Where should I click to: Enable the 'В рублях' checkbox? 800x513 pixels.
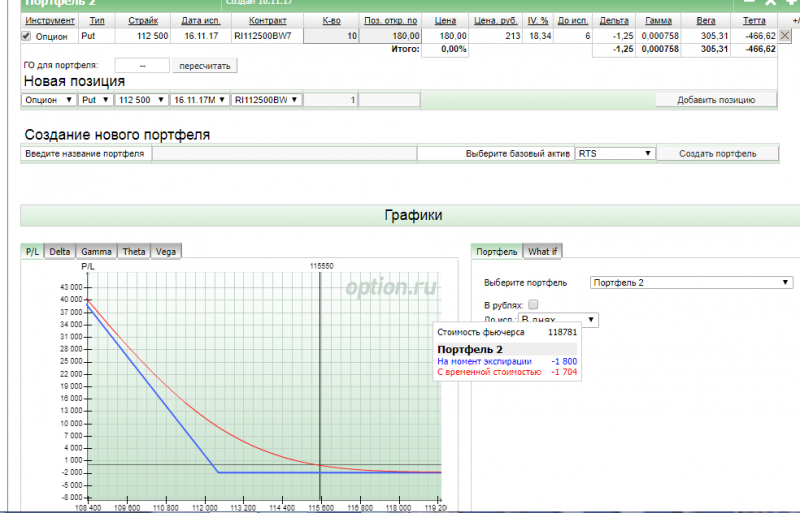tap(533, 304)
